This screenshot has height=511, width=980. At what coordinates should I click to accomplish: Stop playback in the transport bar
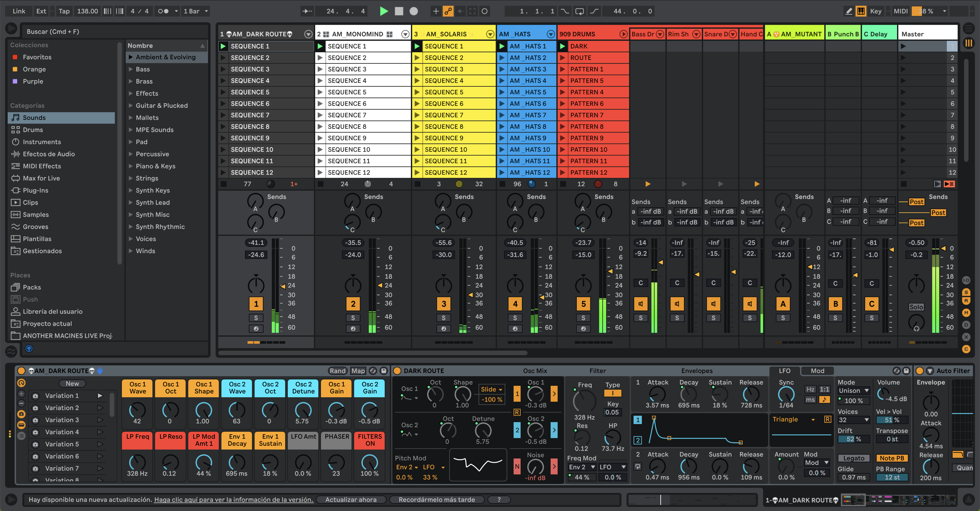[x=399, y=11]
